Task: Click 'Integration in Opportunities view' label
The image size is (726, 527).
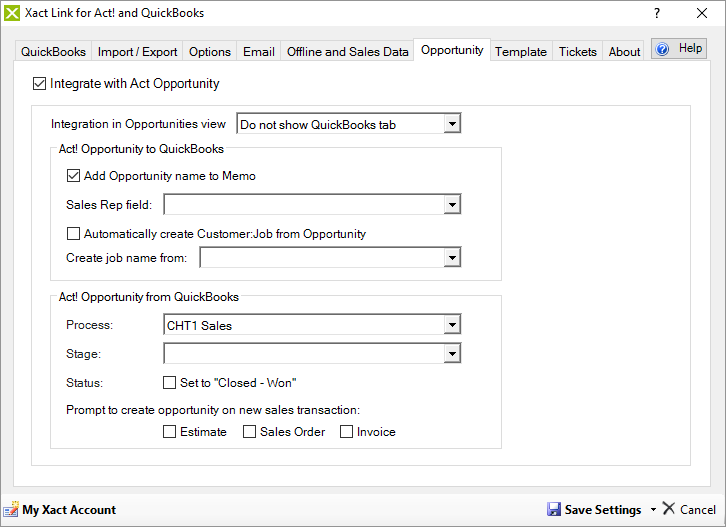Action: (x=138, y=124)
